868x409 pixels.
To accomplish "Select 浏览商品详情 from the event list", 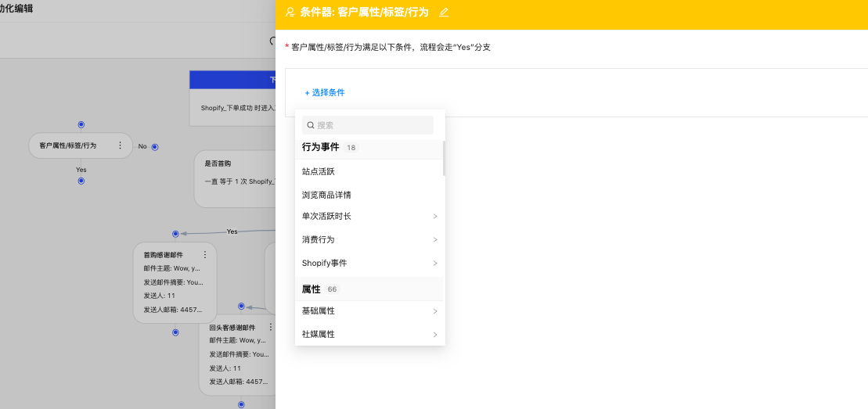I will pos(369,195).
